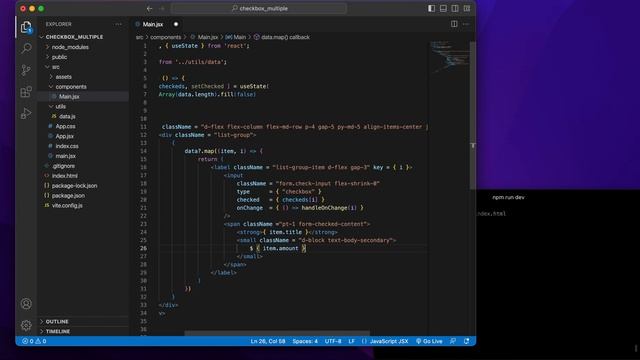Click the errors and warnings status indicator
640x360 pixels.
34,341
